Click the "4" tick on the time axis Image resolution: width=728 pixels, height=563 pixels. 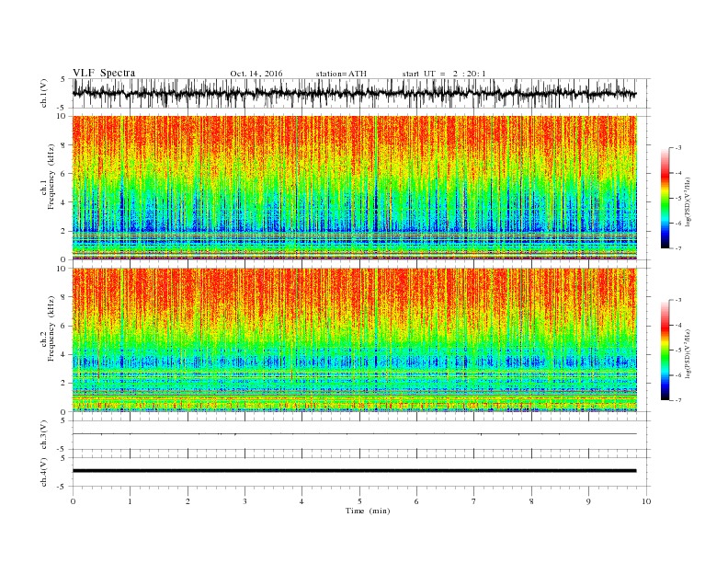coord(301,501)
